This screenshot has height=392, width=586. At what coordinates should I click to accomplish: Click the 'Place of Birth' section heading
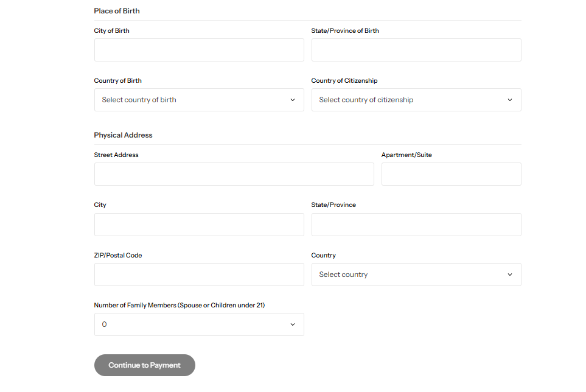tap(117, 11)
